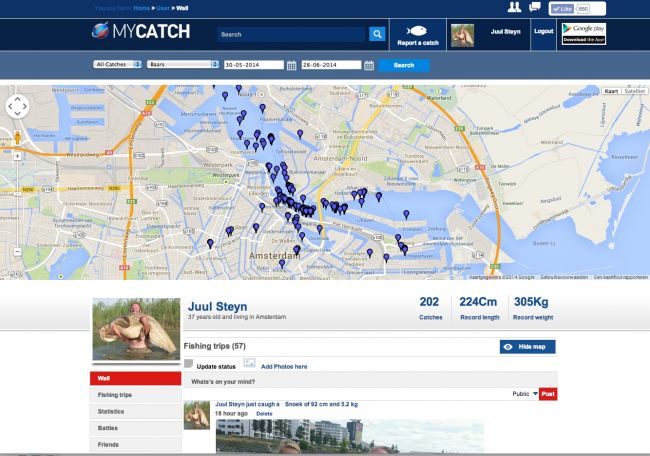
Task: Open Fishing trips in sidebar
Action: pyautogui.click(x=136, y=395)
